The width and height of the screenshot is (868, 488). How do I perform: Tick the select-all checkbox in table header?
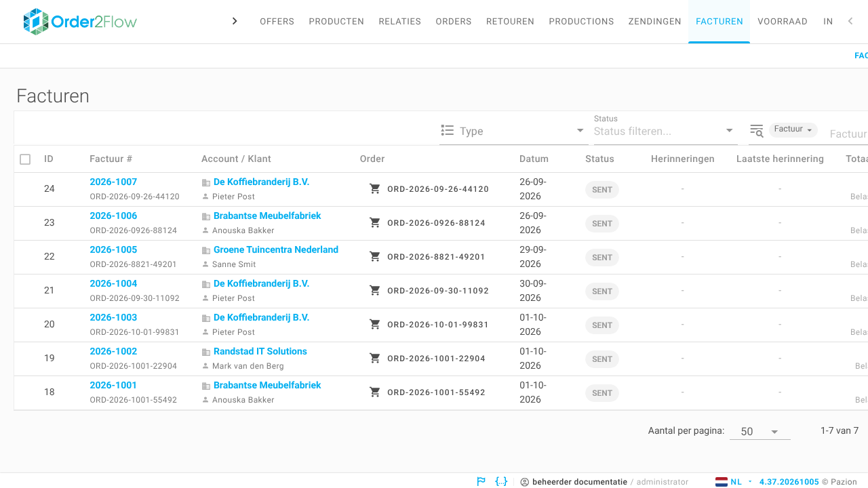coord(25,159)
